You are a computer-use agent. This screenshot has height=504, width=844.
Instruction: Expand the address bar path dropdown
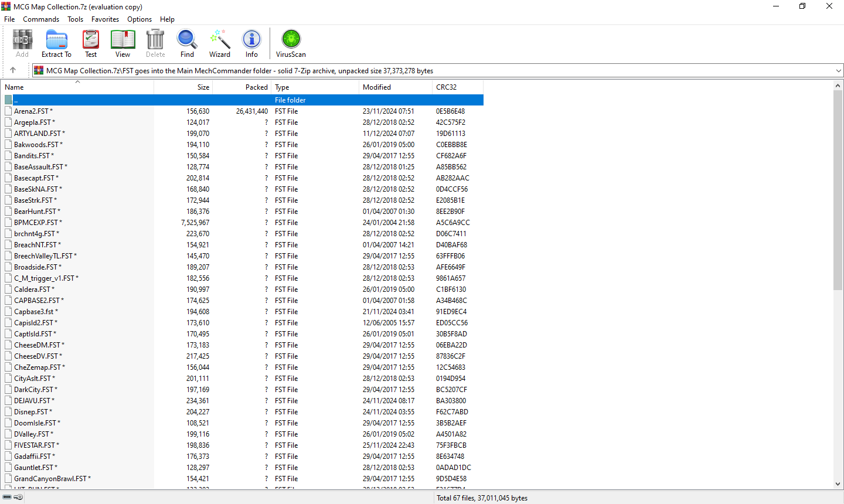838,71
